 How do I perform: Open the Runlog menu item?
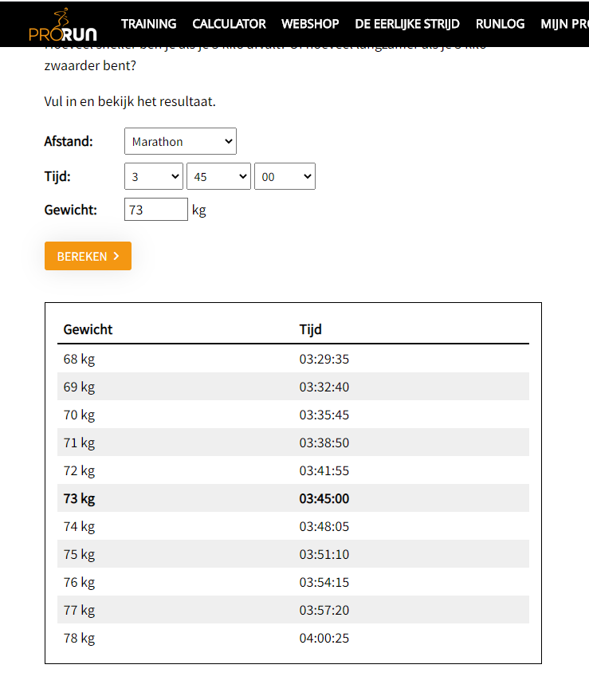[500, 24]
